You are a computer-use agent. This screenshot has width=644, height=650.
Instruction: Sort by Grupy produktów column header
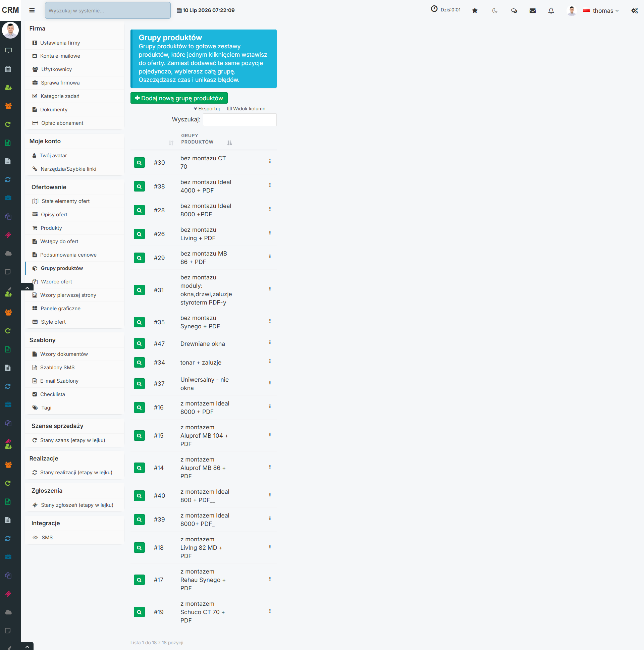pos(197,139)
